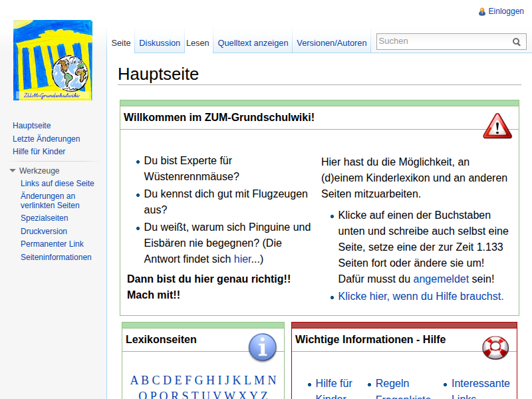Open the Regeln link under Wichtige Informationen
Viewport: 532px width, 399px height.
pyautogui.click(x=392, y=384)
